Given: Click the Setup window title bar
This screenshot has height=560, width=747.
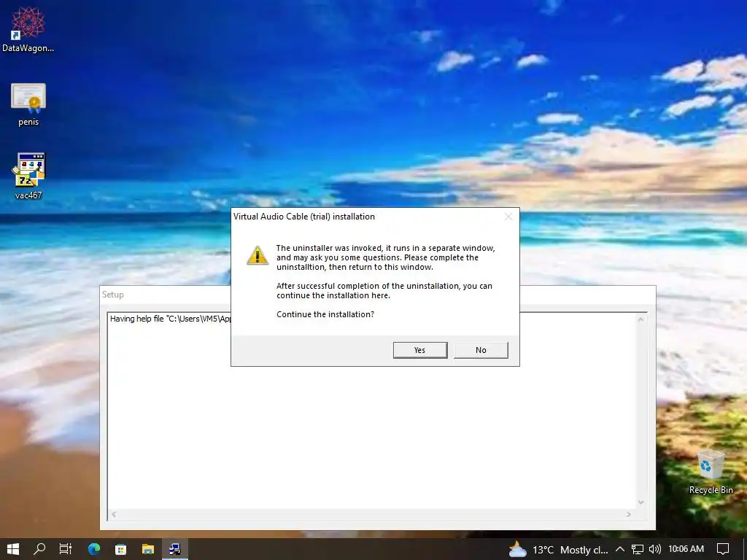Looking at the screenshot, I should (x=165, y=295).
